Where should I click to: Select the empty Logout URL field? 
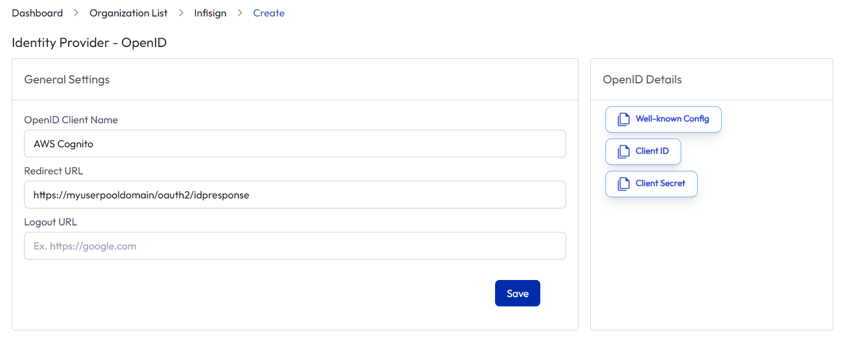click(295, 246)
